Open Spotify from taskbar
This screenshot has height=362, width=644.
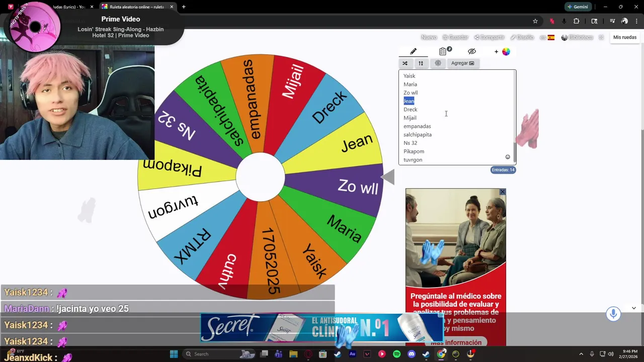click(396, 354)
